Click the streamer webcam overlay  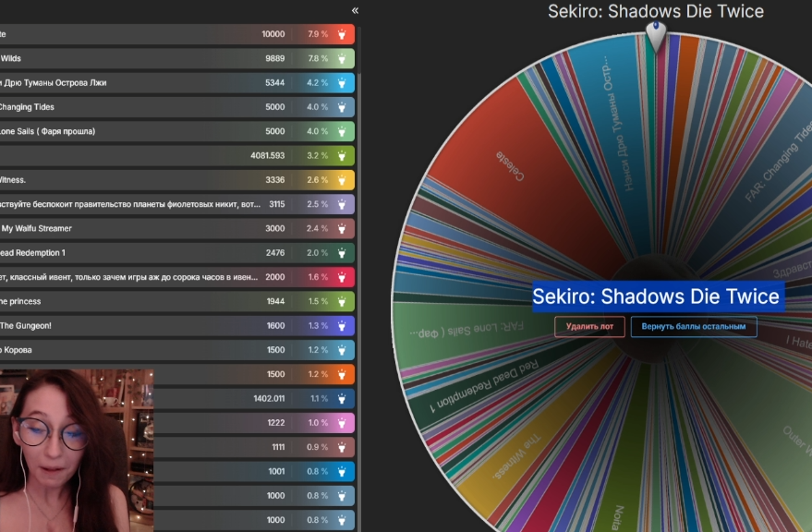pos(77,450)
